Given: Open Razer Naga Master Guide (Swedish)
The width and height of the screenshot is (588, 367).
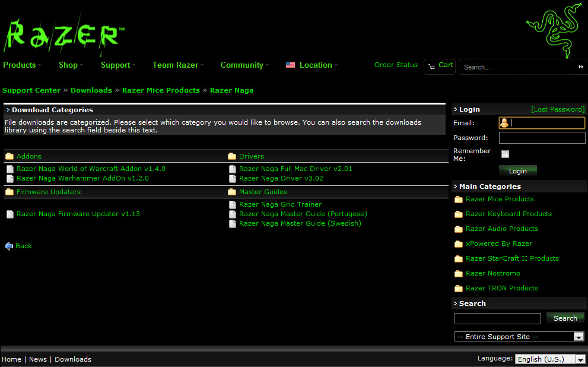Looking at the screenshot, I should tap(300, 224).
